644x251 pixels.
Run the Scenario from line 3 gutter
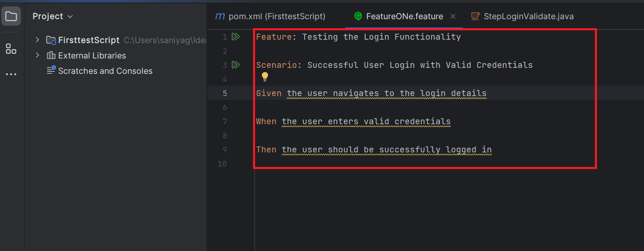235,65
